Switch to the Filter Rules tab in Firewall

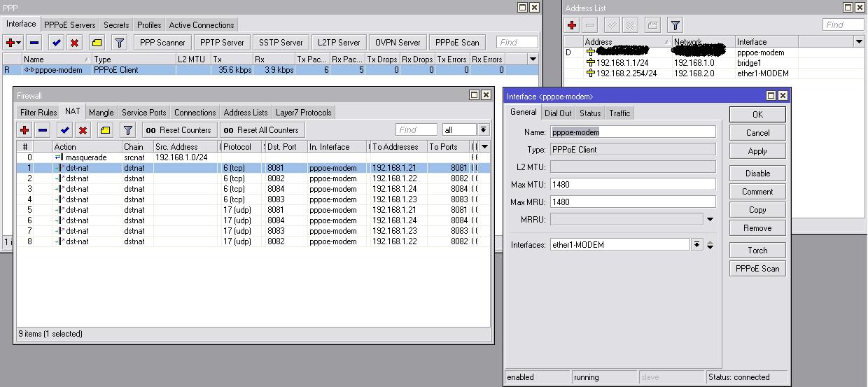pos(38,113)
